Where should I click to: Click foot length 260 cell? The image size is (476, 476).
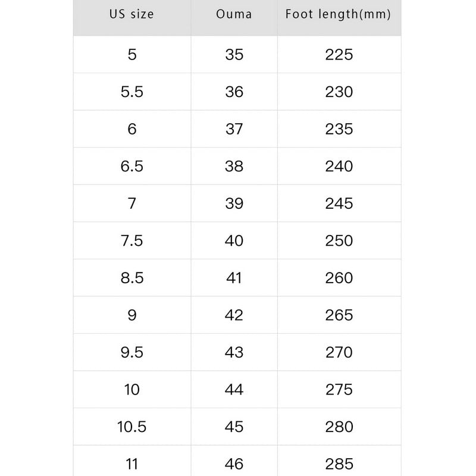(x=339, y=278)
